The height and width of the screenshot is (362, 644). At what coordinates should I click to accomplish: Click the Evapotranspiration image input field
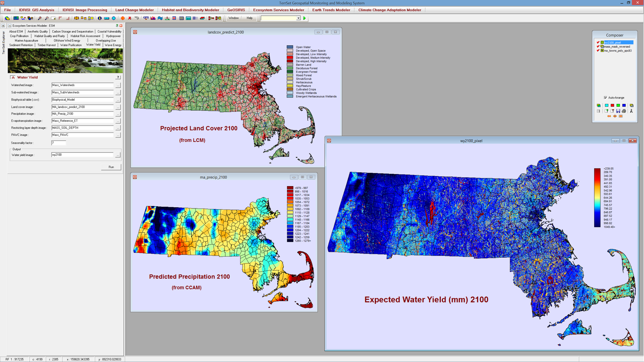[82, 121]
